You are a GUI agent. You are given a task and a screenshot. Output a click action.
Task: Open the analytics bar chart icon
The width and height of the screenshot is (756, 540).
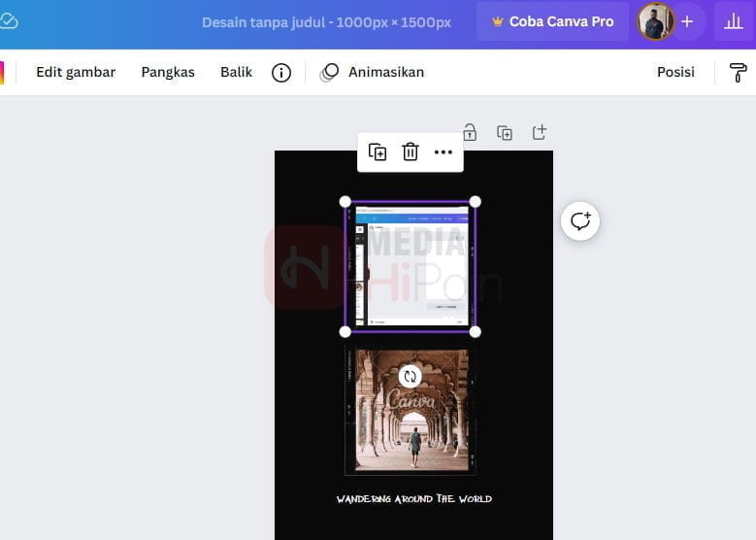(x=733, y=21)
